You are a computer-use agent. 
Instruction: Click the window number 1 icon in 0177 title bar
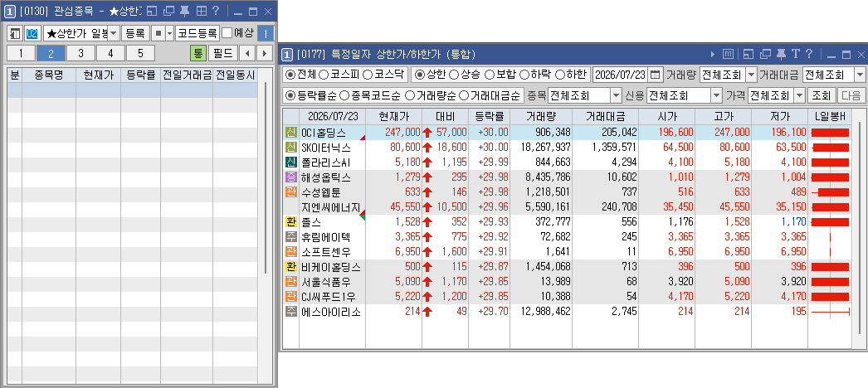[287, 54]
